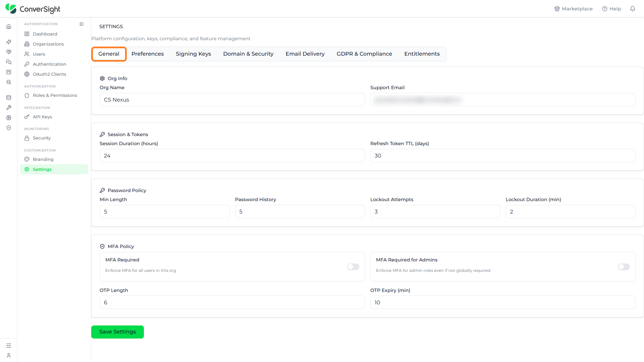
Task: Click the heart icon in left rail
Action: coord(9,52)
